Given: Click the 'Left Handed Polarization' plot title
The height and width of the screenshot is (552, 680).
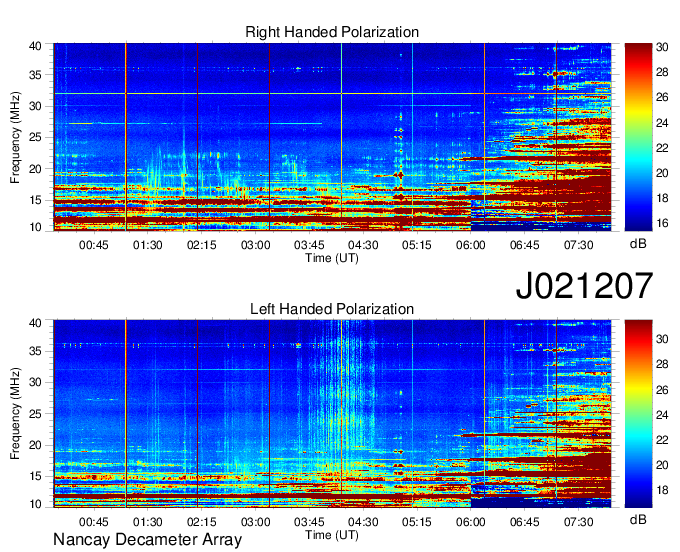Looking at the screenshot, I should [x=332, y=309].
